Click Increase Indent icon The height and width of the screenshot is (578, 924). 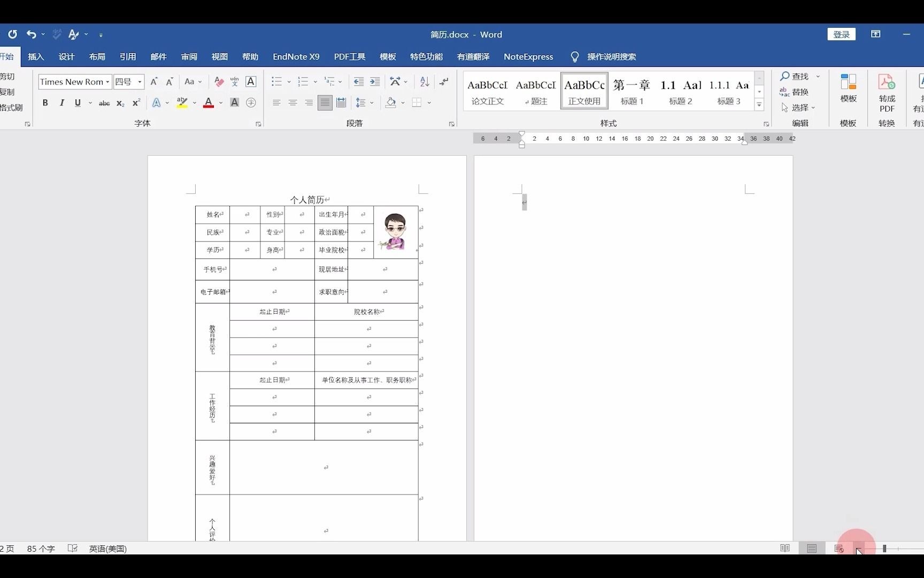click(375, 82)
